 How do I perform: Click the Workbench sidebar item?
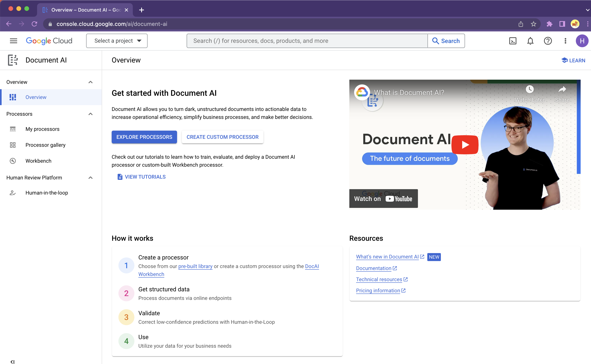tap(38, 161)
